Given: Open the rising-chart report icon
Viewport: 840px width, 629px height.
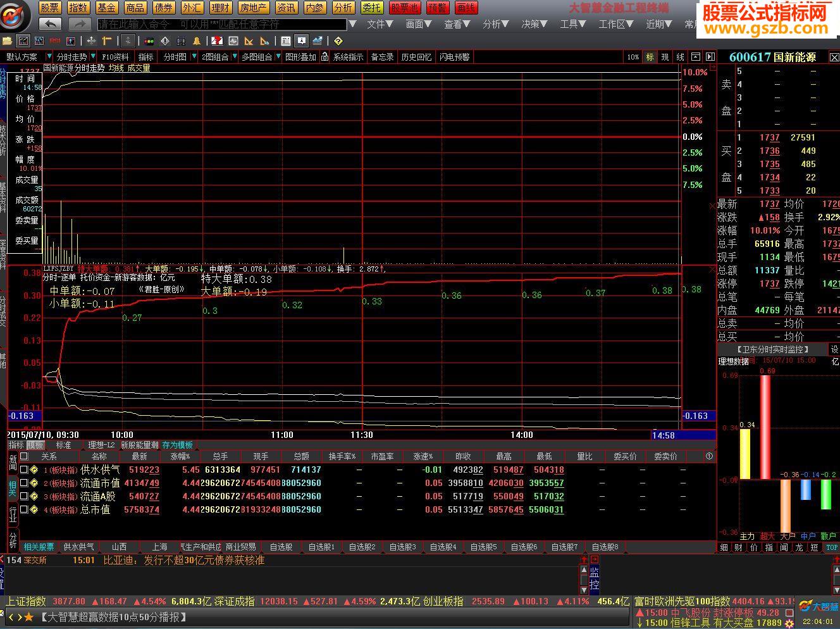Looking at the screenshot, I should pos(317,41).
